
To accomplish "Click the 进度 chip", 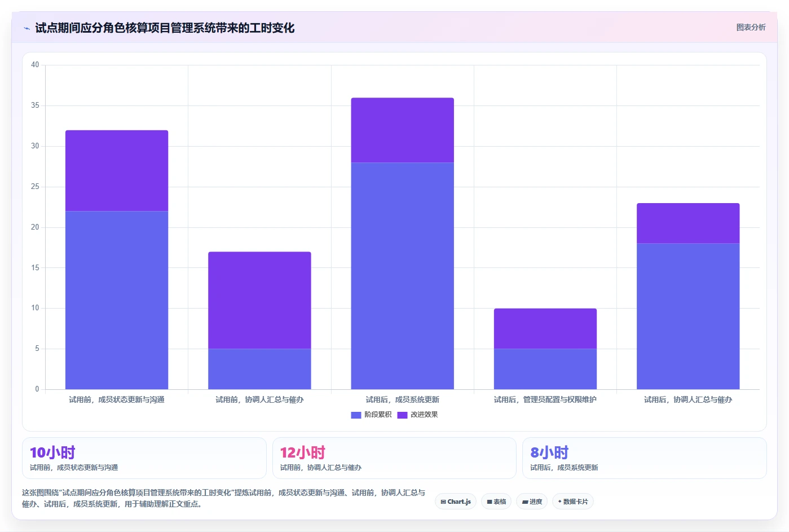I will tap(532, 502).
